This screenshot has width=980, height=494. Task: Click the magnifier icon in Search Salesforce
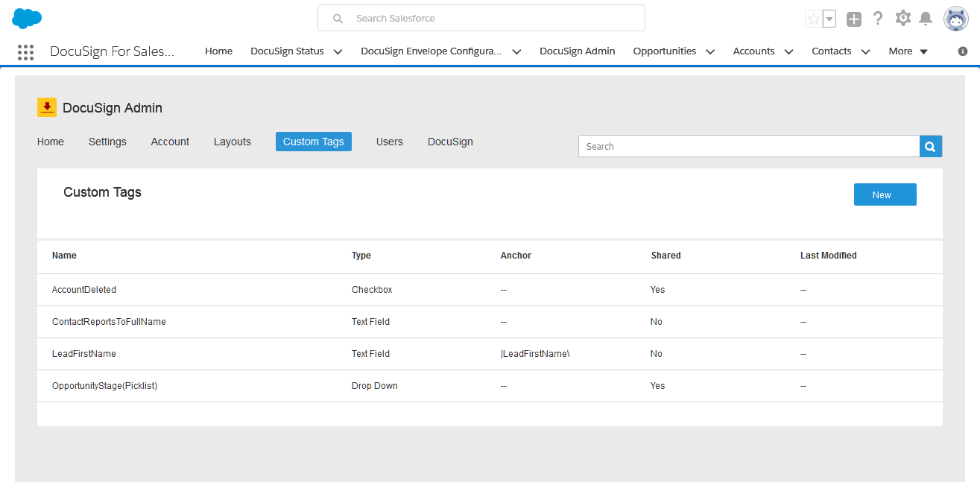[x=338, y=19]
